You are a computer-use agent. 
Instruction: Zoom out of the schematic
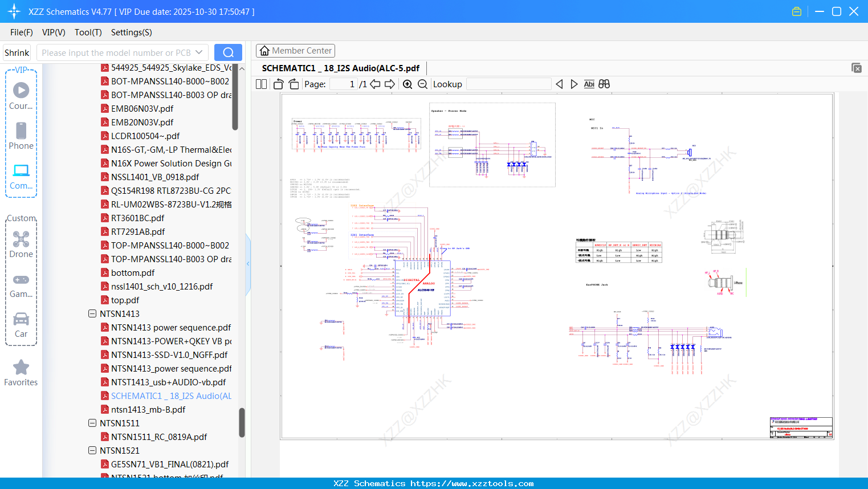click(422, 84)
